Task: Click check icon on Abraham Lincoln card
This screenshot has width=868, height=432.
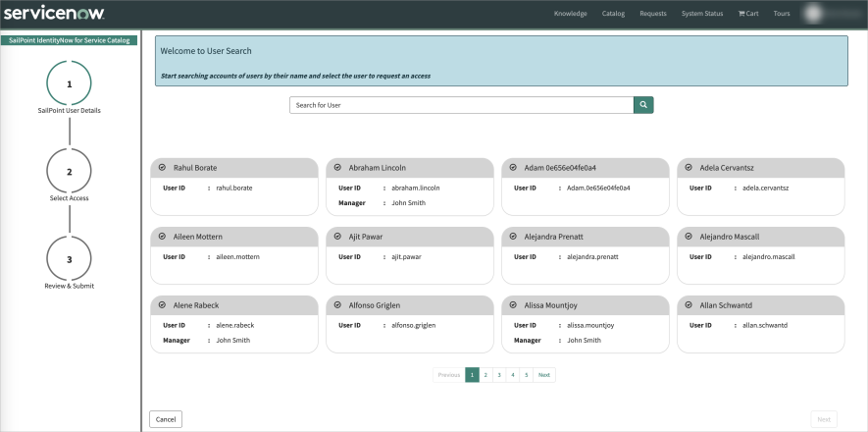Action: (337, 167)
